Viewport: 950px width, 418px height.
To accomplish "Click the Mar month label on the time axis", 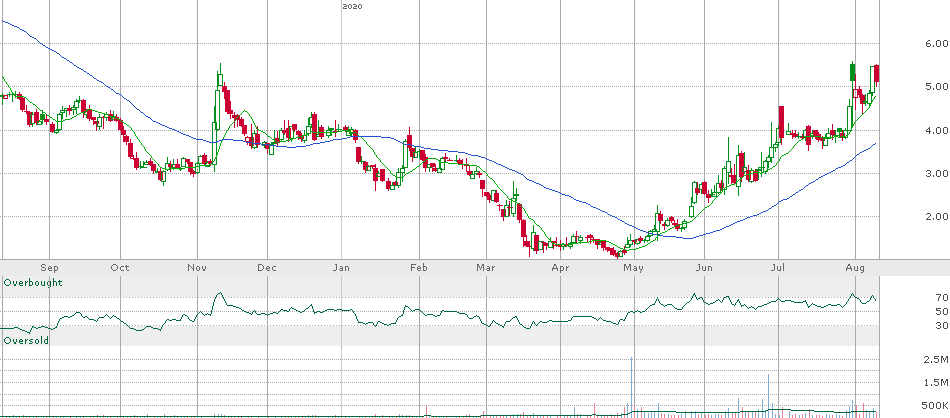I will 485,267.
